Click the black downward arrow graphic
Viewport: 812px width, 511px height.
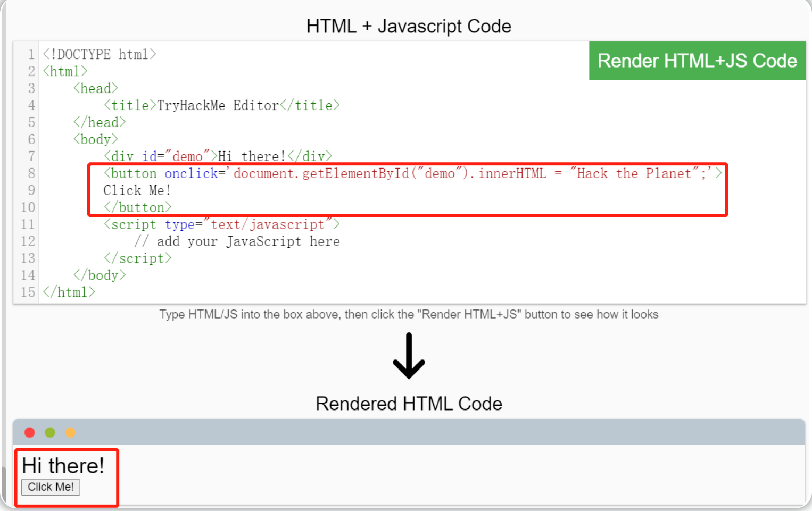pyautogui.click(x=409, y=356)
